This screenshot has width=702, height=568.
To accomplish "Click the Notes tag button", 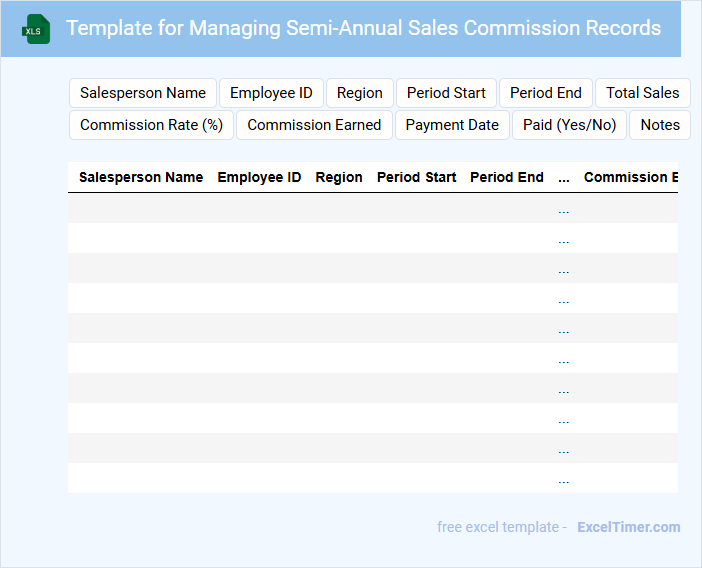I will pos(660,125).
